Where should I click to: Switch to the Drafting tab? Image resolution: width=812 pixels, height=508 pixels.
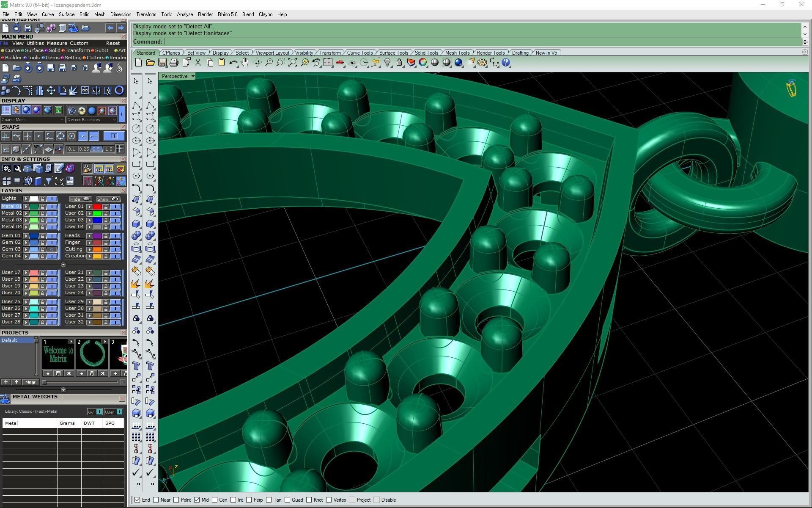pyautogui.click(x=520, y=53)
